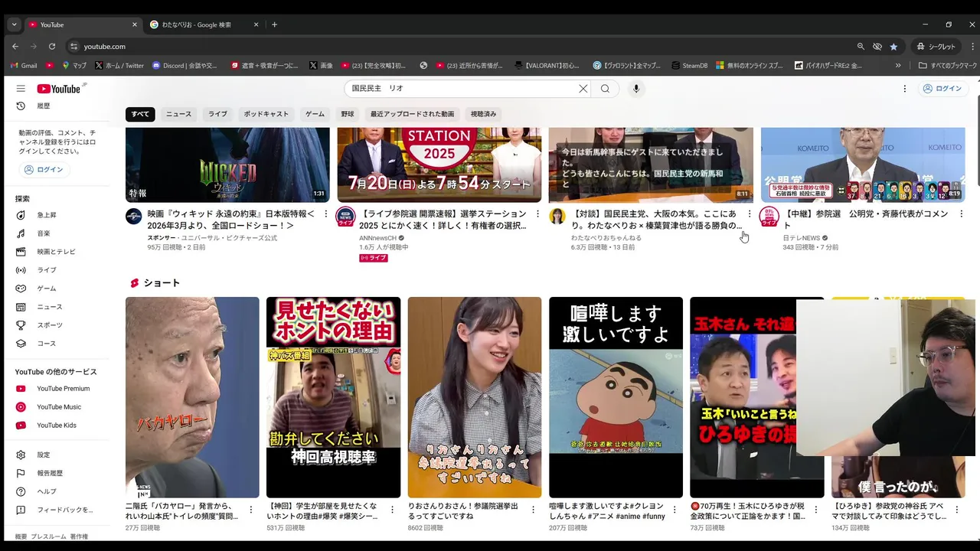Click the sidebar ログイン button
This screenshot has height=551, width=980.
coord(44,170)
